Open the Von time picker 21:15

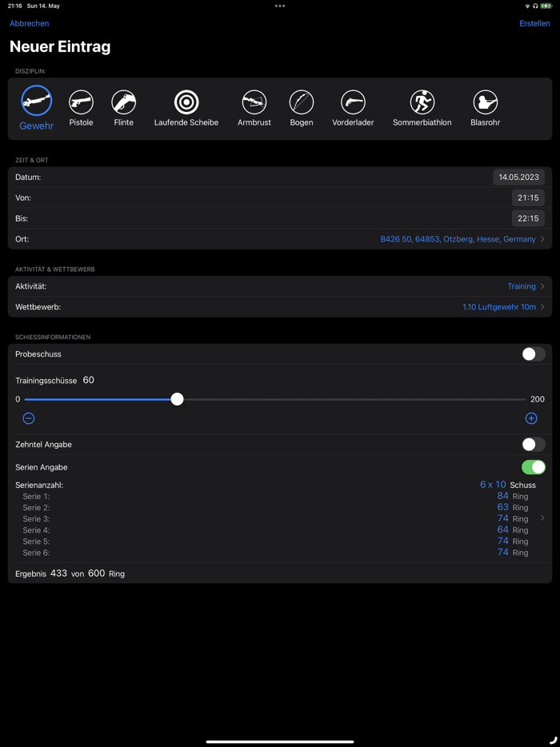[x=528, y=198]
